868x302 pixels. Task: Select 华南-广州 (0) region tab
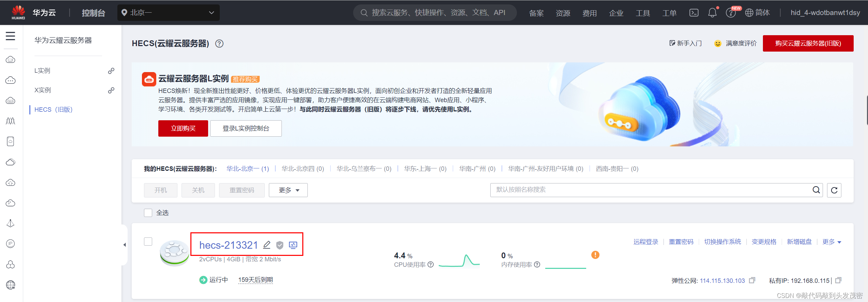click(477, 169)
